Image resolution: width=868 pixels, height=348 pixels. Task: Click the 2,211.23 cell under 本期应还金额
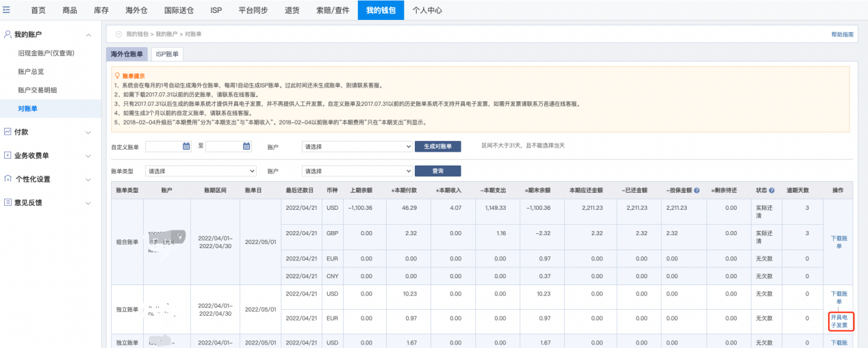pos(591,207)
